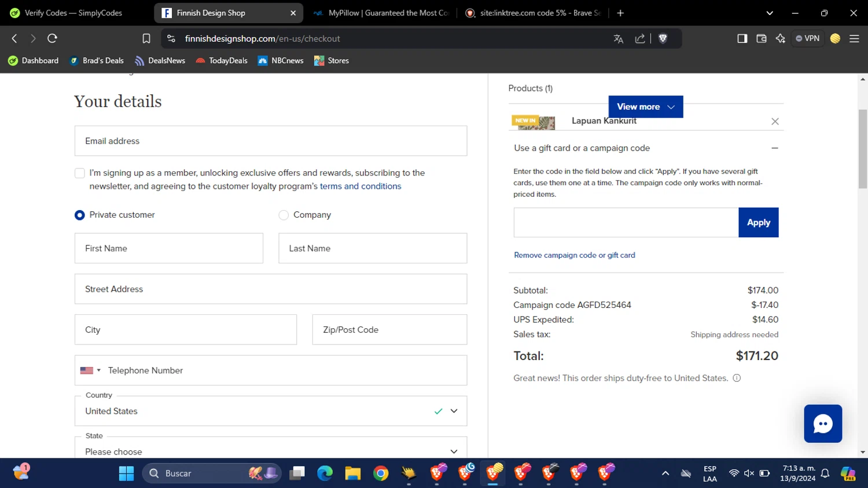This screenshot has height=488, width=868.
Task: Open Windows Start menu
Action: [x=126, y=474]
